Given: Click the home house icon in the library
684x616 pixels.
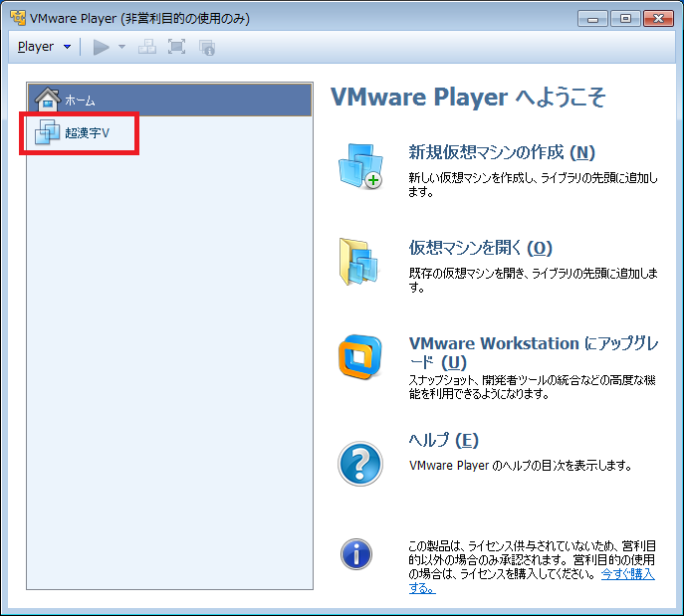Looking at the screenshot, I should tap(46, 99).
